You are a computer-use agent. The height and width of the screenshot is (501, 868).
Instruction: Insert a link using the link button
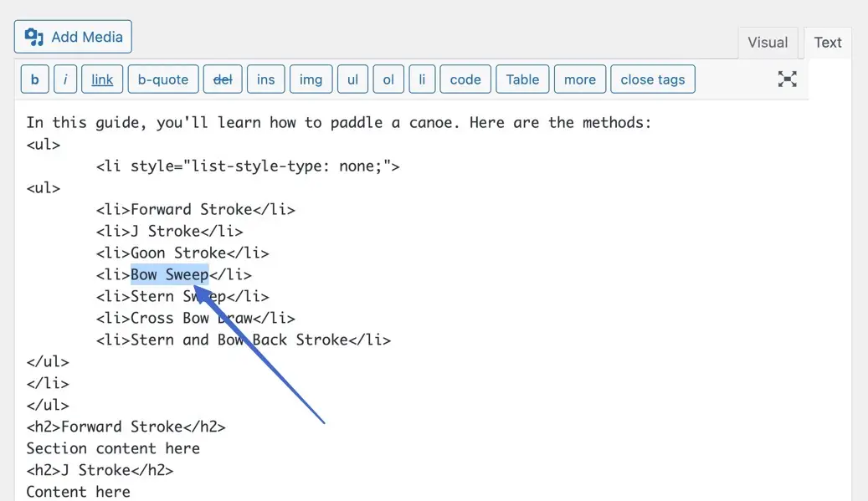click(100, 79)
